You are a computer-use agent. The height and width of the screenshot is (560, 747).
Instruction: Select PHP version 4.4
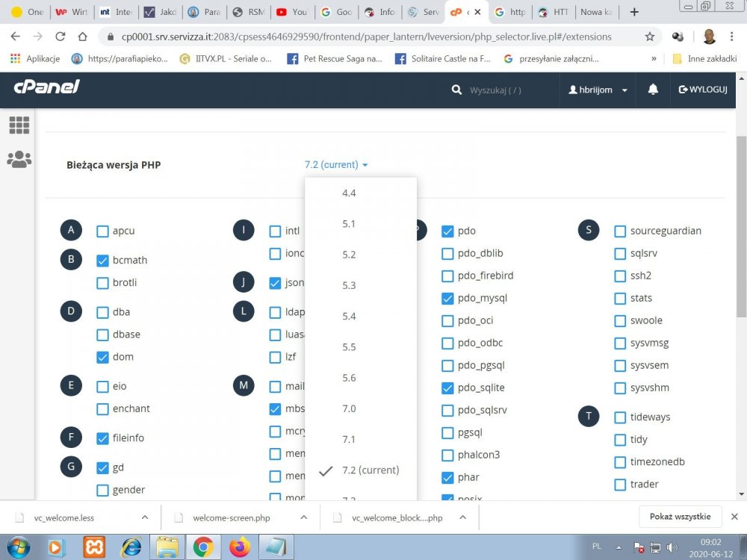click(x=361, y=193)
